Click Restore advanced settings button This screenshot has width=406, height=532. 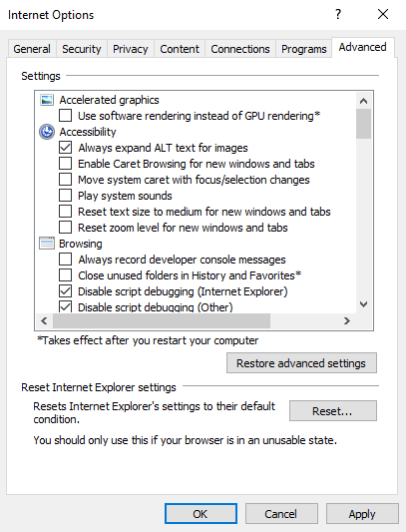pyautogui.click(x=301, y=363)
